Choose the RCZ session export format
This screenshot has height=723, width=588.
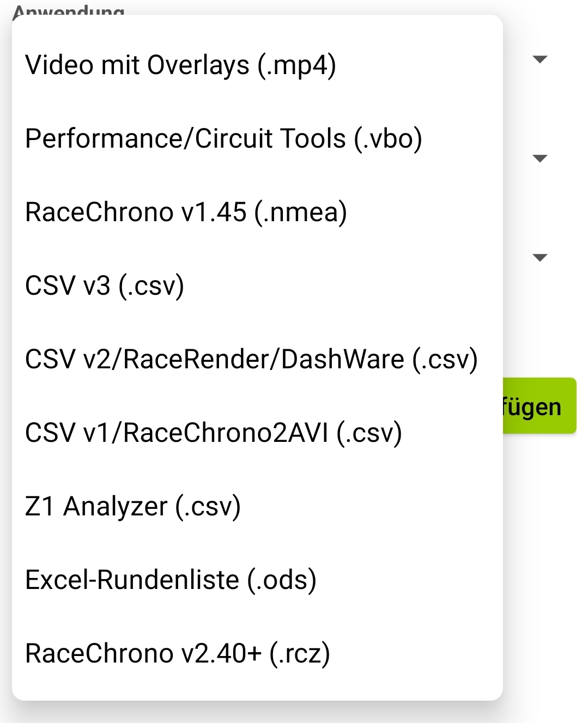[178, 654]
